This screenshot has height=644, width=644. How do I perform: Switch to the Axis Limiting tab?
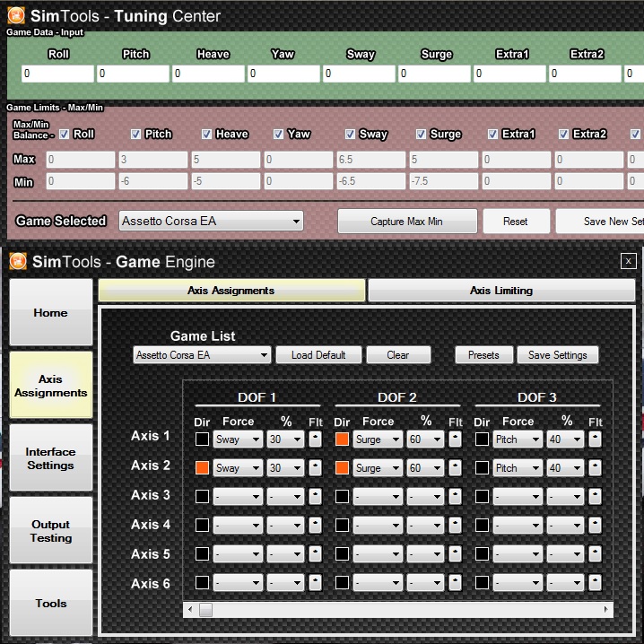coord(501,291)
